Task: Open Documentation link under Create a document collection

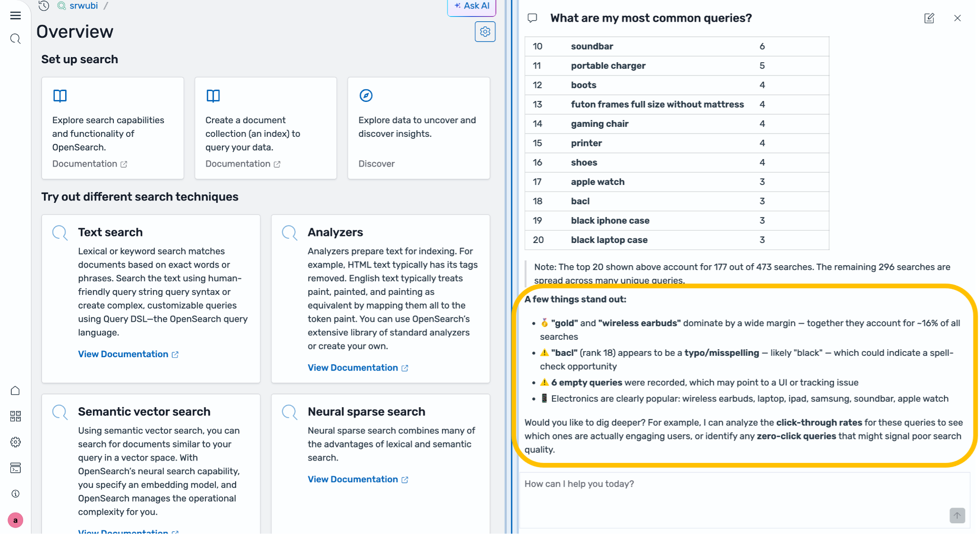Action: [x=243, y=164]
